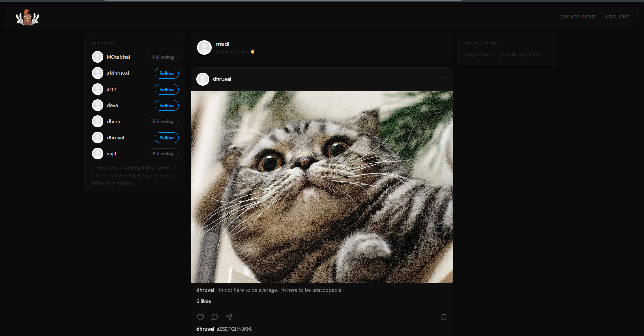Follow user arth
This screenshot has height=336, width=644.
pos(166,89)
